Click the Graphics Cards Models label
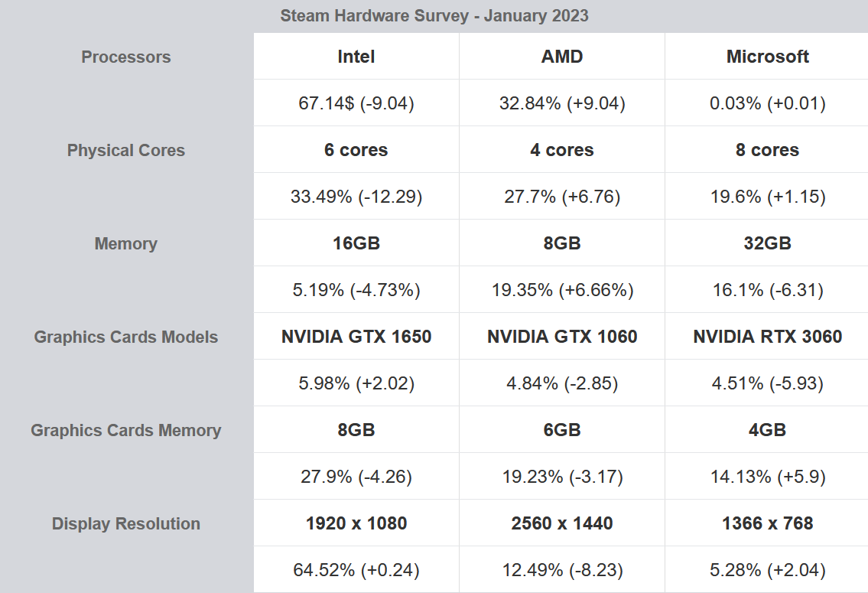Viewport: 868px width, 593px height. [126, 337]
